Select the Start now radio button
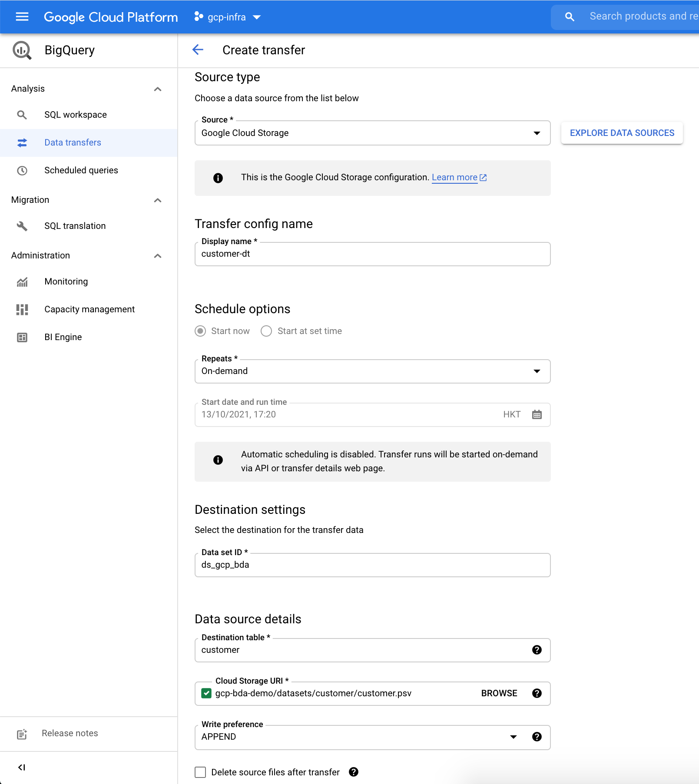This screenshot has height=784, width=699. 200,331
